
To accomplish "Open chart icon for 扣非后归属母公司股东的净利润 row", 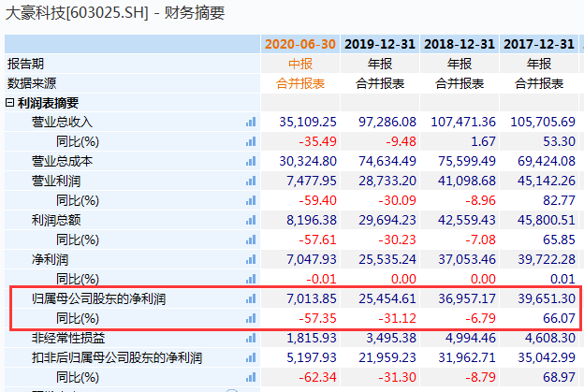I will tap(251, 357).
